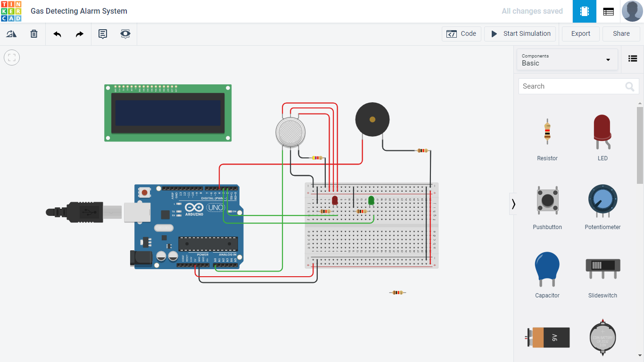Image resolution: width=644 pixels, height=362 pixels.
Task: Open the Components Basic dropdown
Action: click(x=567, y=59)
